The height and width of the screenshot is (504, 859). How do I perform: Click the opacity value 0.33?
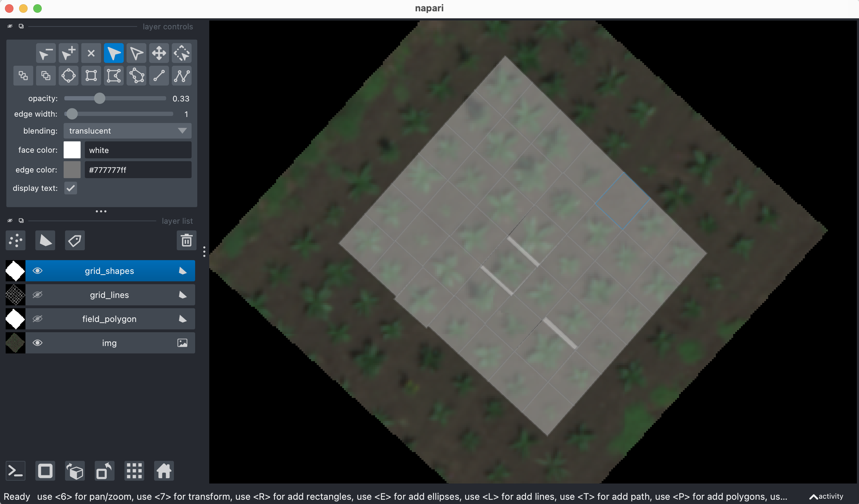point(181,99)
